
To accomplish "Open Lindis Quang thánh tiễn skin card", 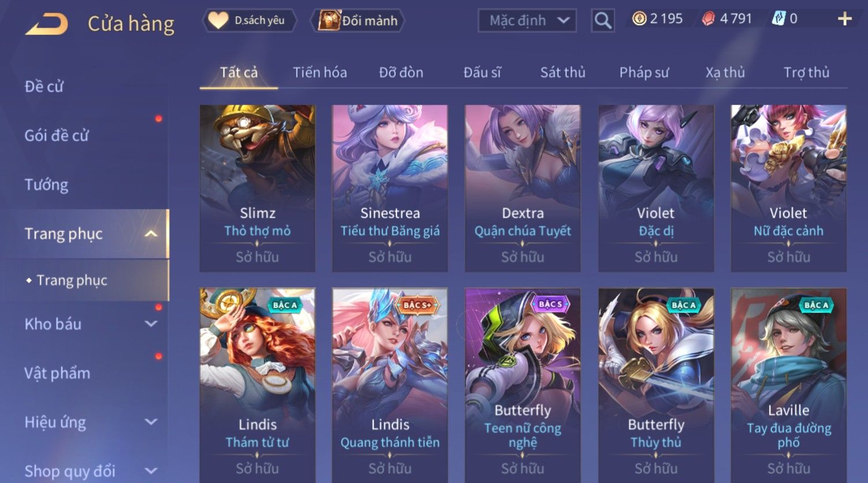I will tap(390, 384).
